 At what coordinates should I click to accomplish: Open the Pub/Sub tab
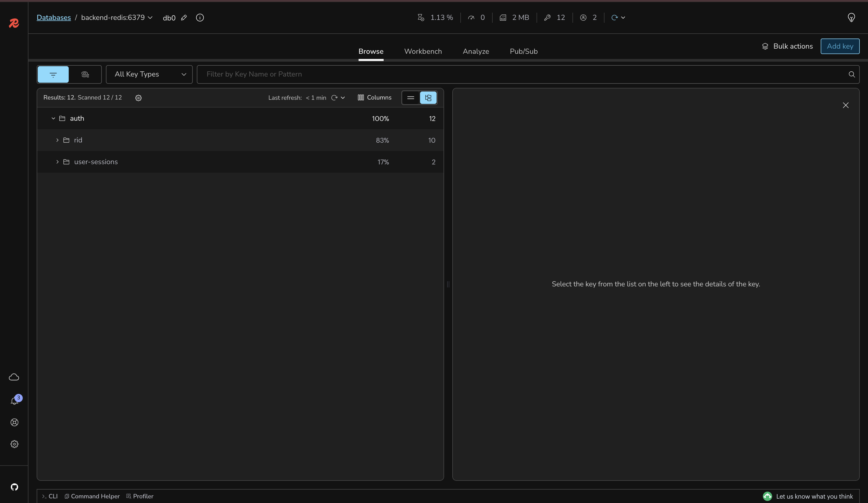click(x=523, y=51)
